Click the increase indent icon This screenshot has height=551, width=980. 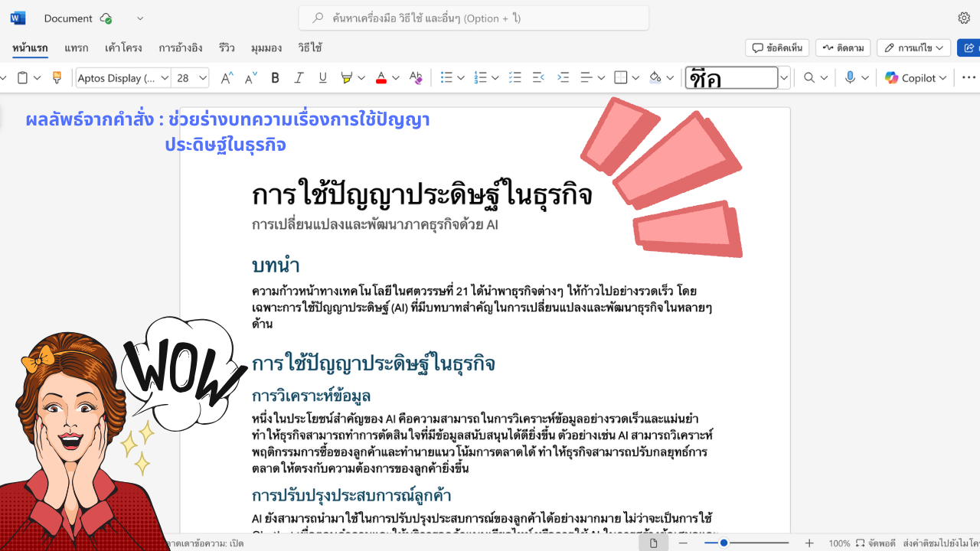(563, 77)
